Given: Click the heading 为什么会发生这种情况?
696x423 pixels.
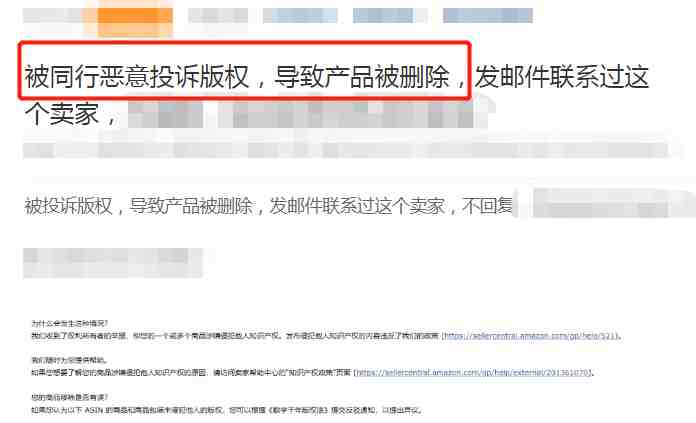Looking at the screenshot, I should (x=70, y=323).
